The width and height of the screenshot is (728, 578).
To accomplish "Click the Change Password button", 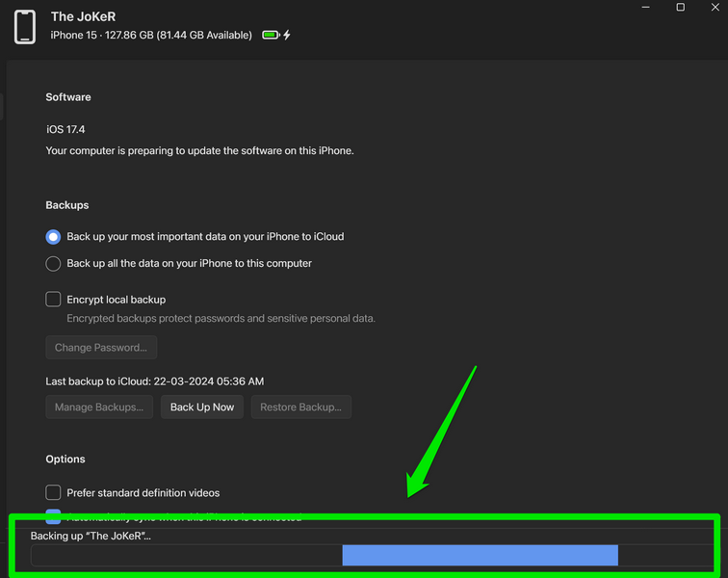I will [x=101, y=348].
